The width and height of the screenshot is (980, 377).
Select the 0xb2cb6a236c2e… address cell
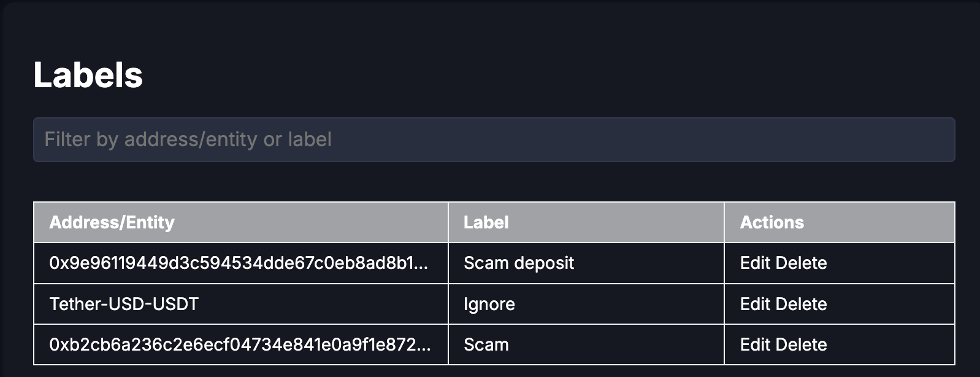(x=239, y=344)
